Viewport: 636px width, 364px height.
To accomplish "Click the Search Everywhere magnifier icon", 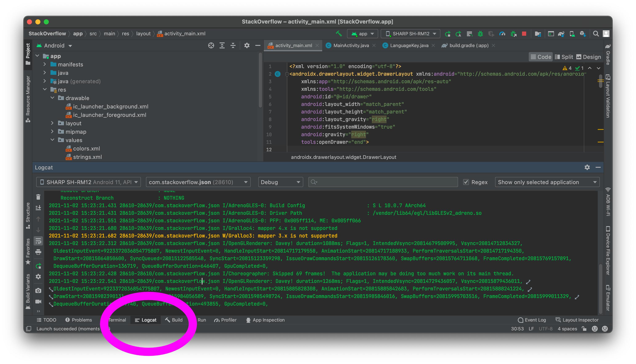I will point(596,33).
